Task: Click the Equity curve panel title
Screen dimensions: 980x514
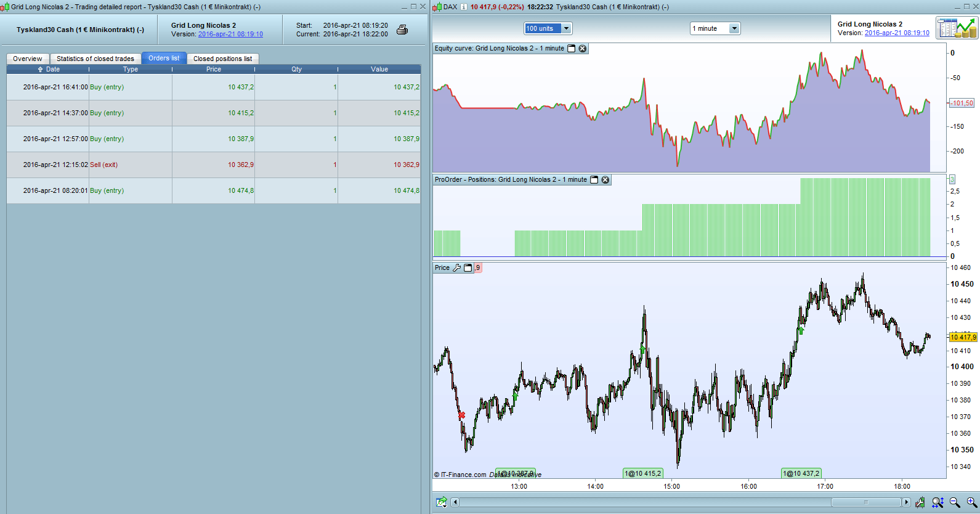Action: 500,48
